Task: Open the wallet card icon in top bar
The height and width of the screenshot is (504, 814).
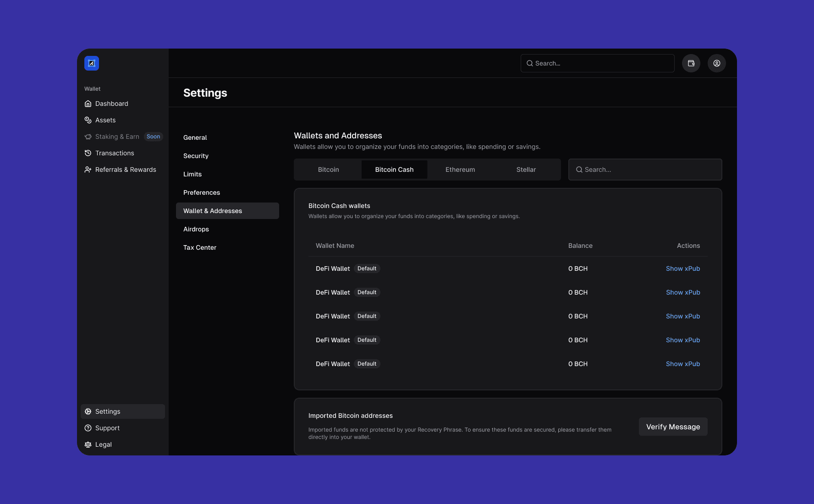Action: click(691, 63)
